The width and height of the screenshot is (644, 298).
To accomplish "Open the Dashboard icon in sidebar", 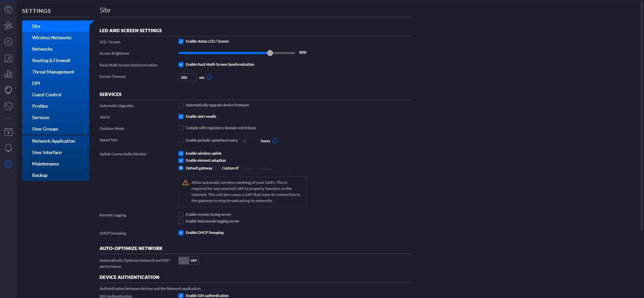I will click(x=8, y=10).
